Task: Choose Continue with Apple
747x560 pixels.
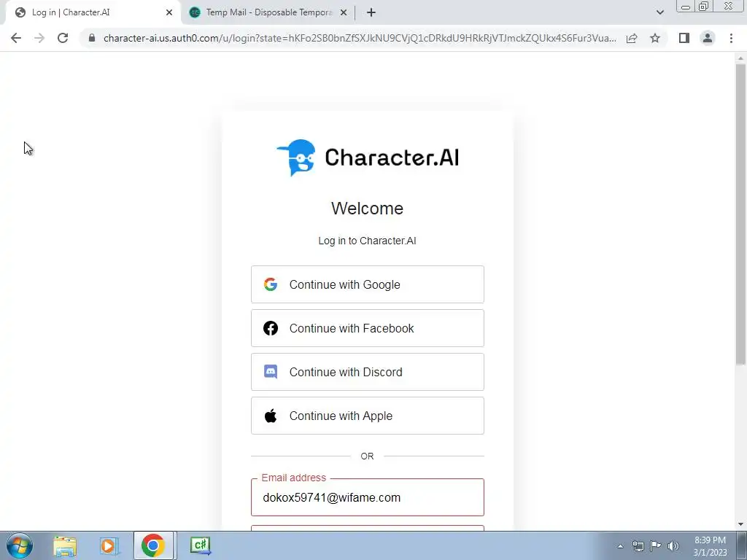Action: coord(368,416)
